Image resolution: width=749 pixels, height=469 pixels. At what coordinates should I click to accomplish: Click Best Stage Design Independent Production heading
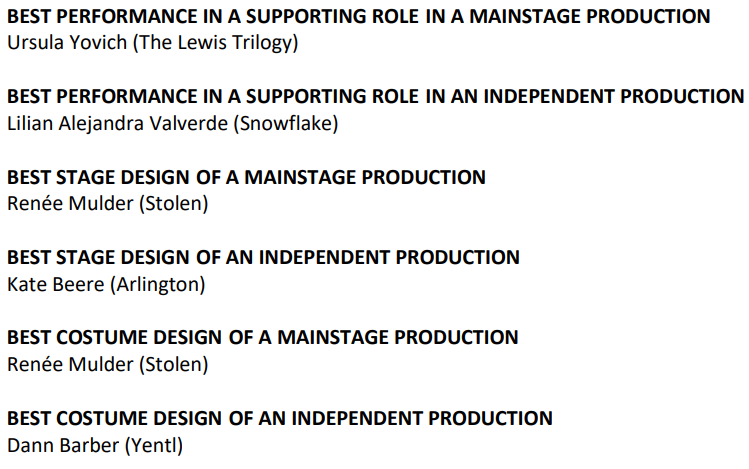coord(263,257)
